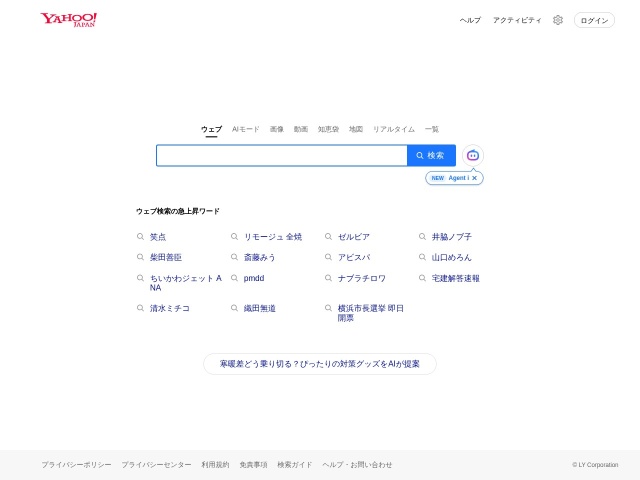The height and width of the screenshot is (480, 640).
Task: Switch to the AIモード tab
Action: pos(246,129)
